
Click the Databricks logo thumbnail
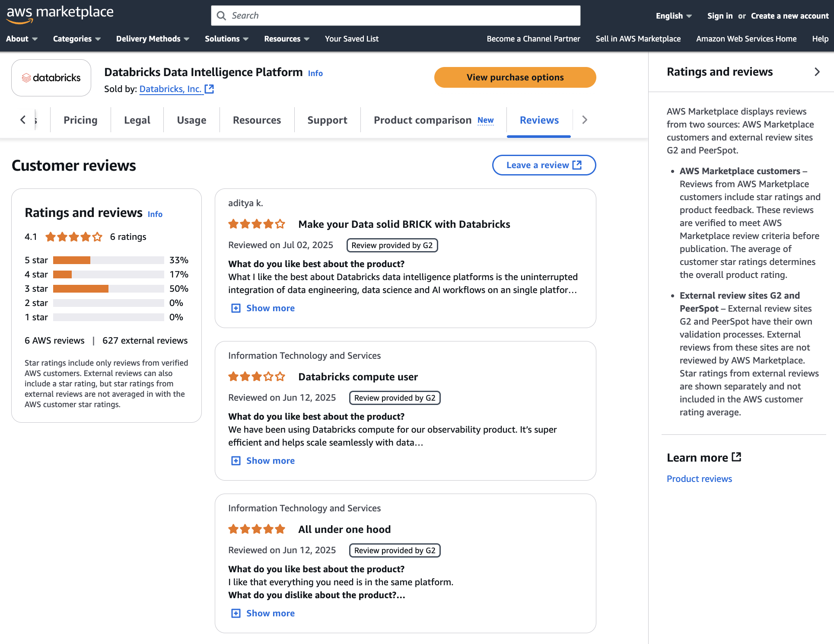(51, 78)
